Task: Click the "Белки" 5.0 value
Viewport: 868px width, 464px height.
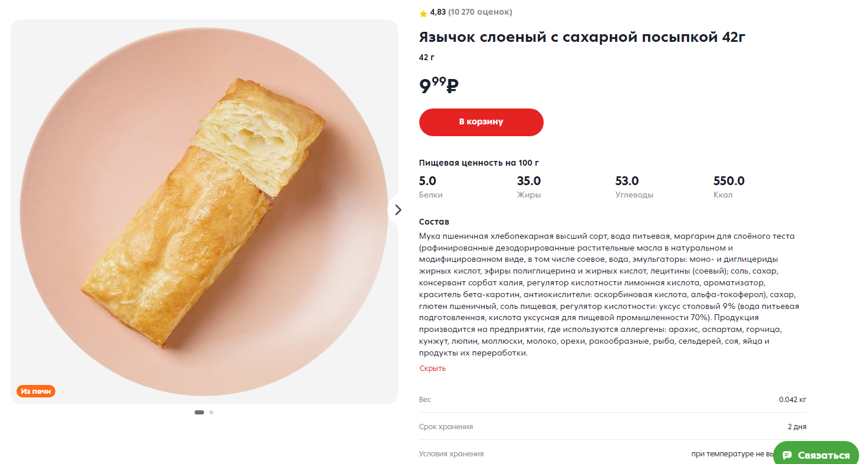Action: (x=428, y=181)
